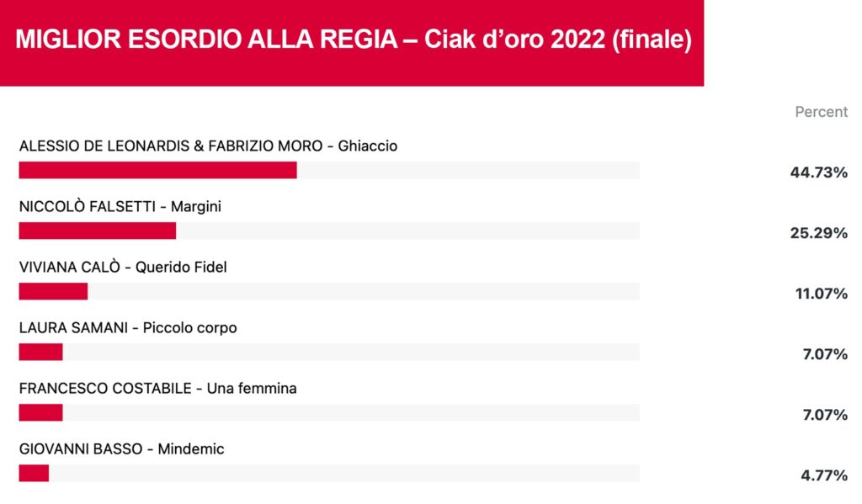Click the red title banner Miglior Esordio alla Regia

click(x=352, y=42)
